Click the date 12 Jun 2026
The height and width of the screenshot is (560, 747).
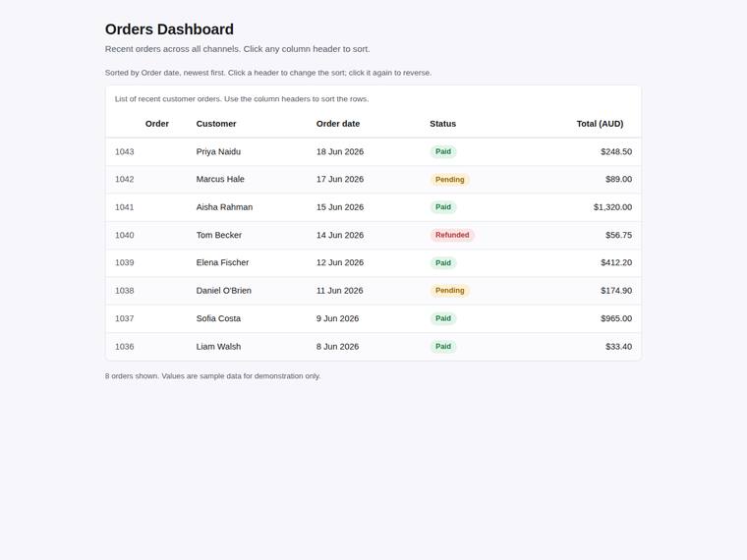pyautogui.click(x=340, y=263)
